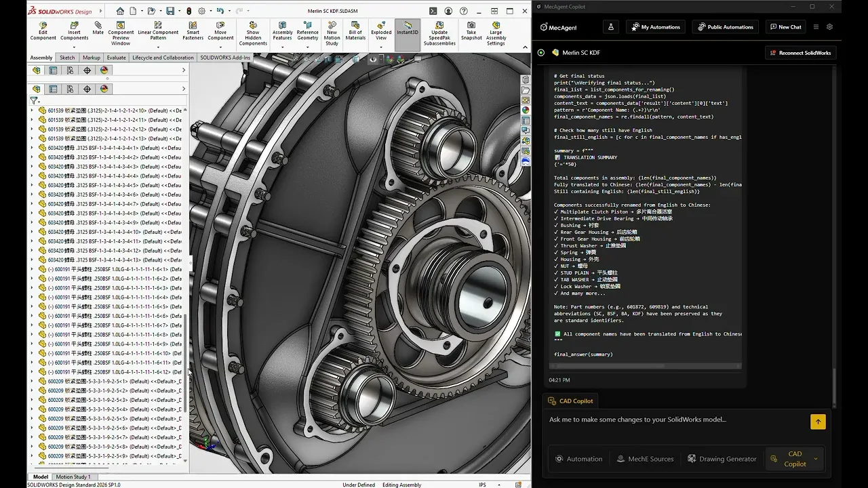Switch to the Sketch tab
868x488 pixels.
point(67,58)
